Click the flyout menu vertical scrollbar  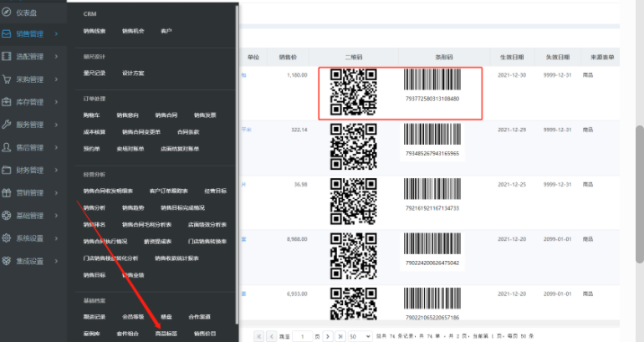click(237, 164)
